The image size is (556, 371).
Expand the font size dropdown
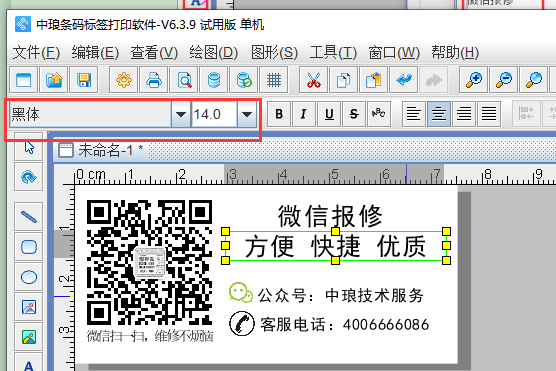pos(247,114)
